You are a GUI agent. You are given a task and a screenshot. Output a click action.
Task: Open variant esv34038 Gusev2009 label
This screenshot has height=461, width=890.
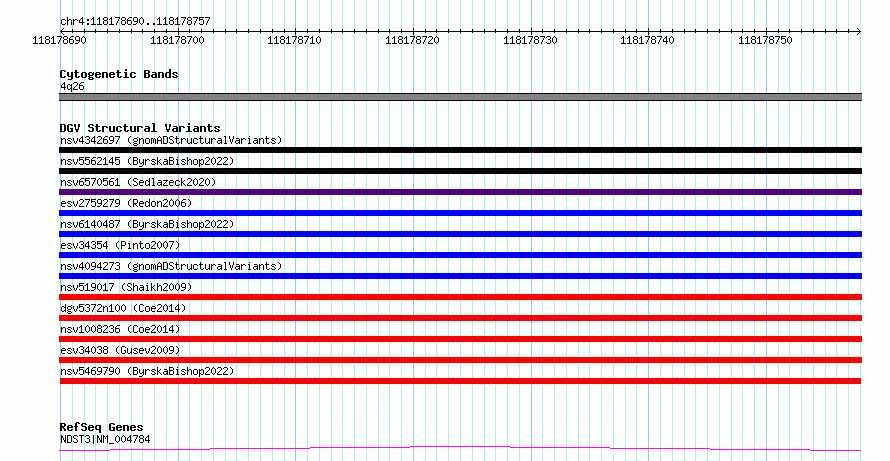[120, 350]
